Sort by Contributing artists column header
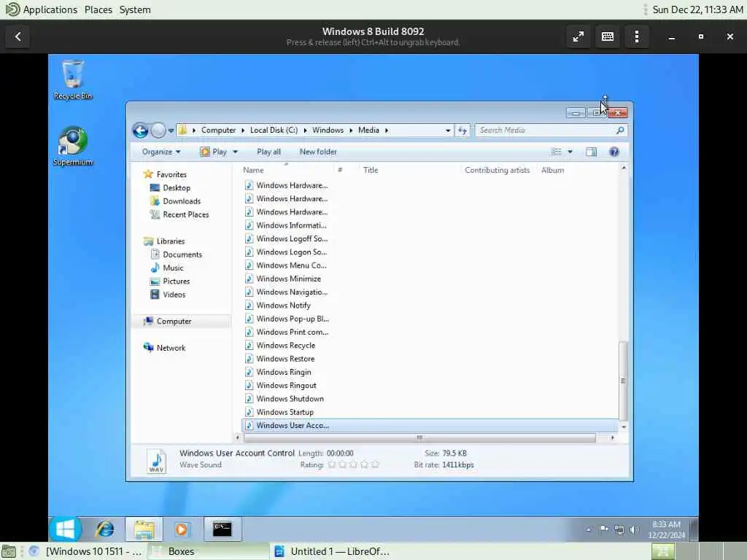 (x=497, y=170)
